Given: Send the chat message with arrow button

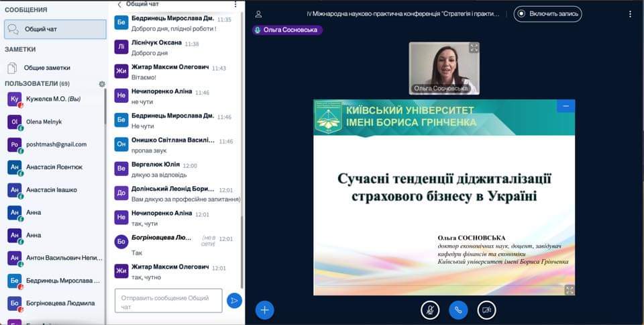Looking at the screenshot, I should (x=234, y=301).
